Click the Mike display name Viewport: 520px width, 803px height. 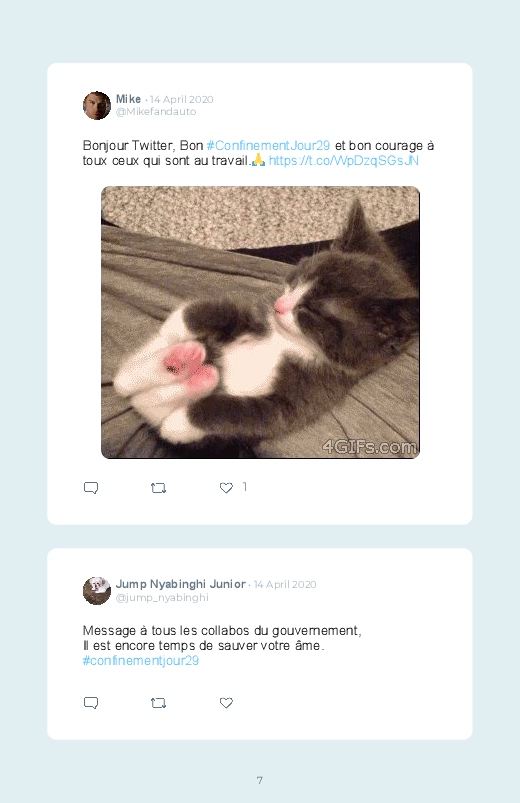(128, 99)
